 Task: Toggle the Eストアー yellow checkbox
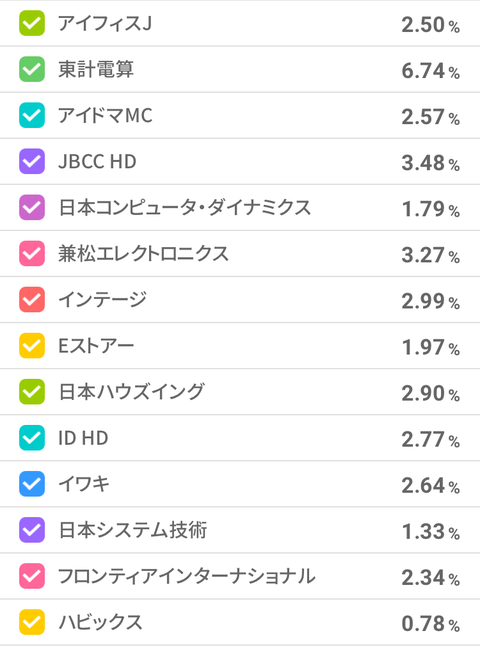[32, 346]
